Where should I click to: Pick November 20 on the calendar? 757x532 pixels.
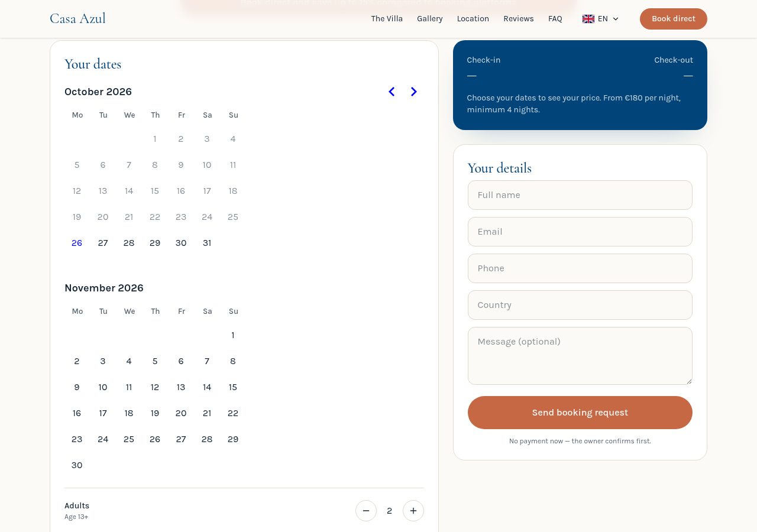click(181, 413)
